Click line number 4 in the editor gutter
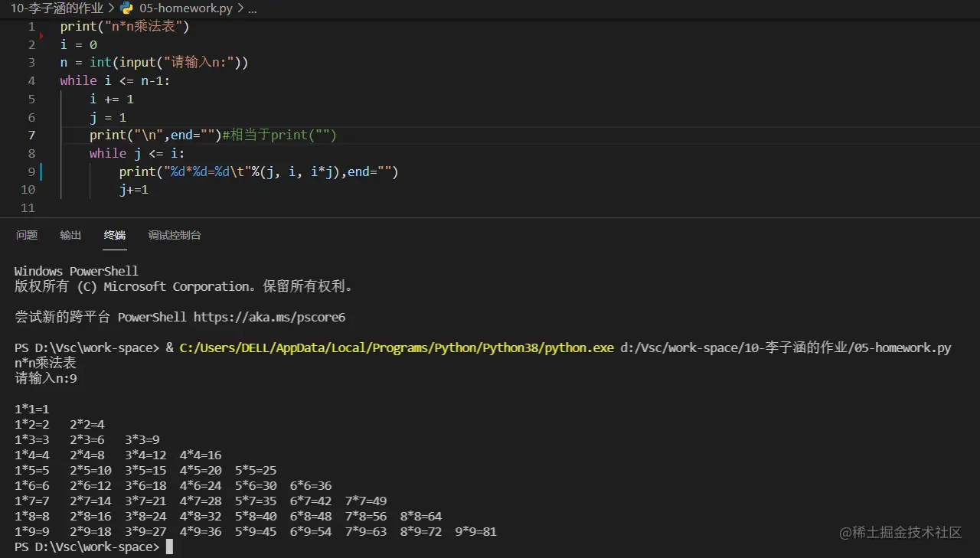This screenshot has width=980, height=558. click(x=31, y=81)
